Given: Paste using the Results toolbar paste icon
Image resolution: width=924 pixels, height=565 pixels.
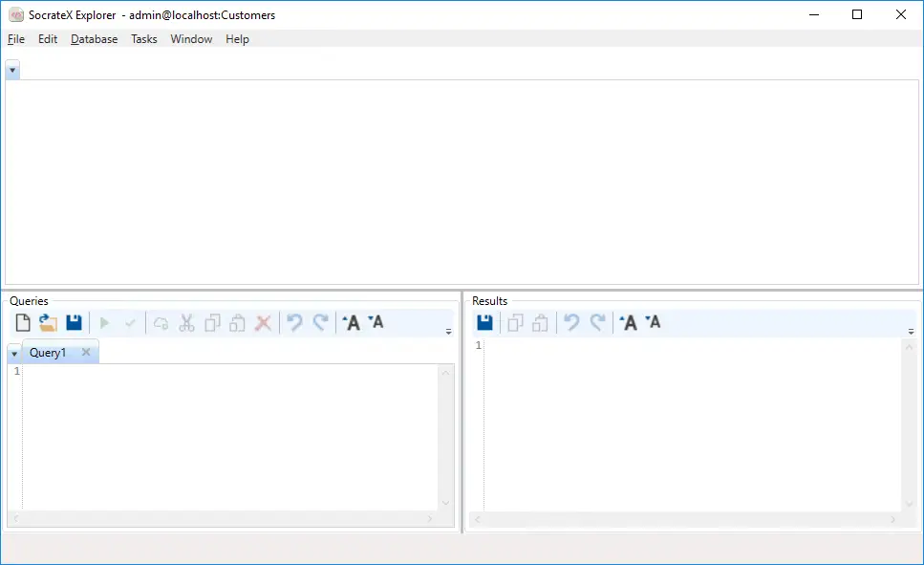Looking at the screenshot, I should click(541, 322).
